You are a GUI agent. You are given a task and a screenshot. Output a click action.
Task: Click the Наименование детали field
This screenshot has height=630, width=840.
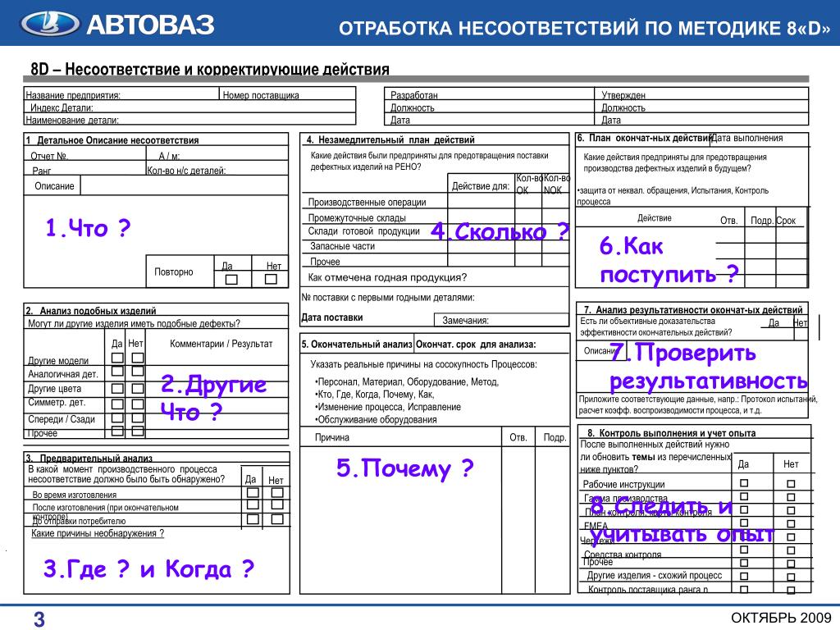tap(189, 120)
